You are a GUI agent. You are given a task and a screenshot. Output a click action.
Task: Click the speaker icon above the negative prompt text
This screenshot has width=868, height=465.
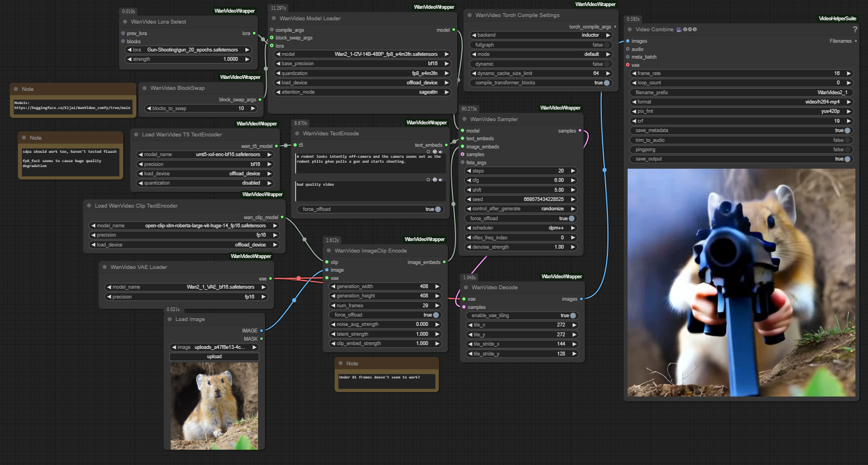click(441, 180)
